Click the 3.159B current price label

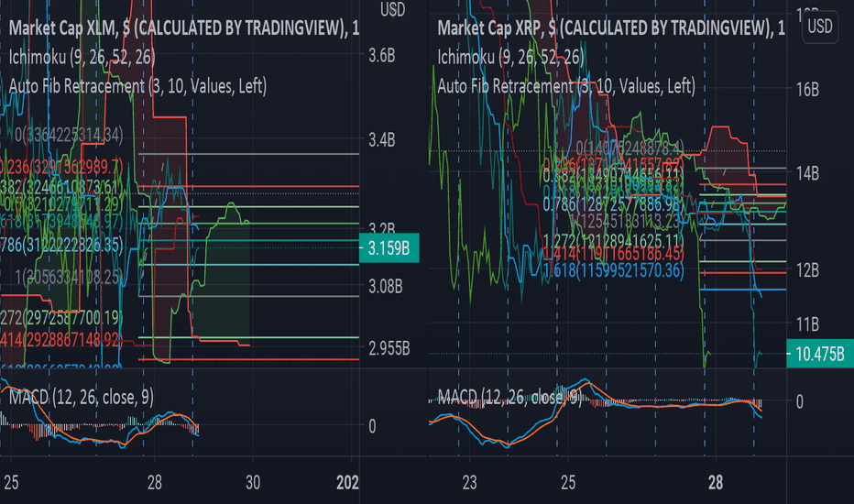click(x=389, y=248)
